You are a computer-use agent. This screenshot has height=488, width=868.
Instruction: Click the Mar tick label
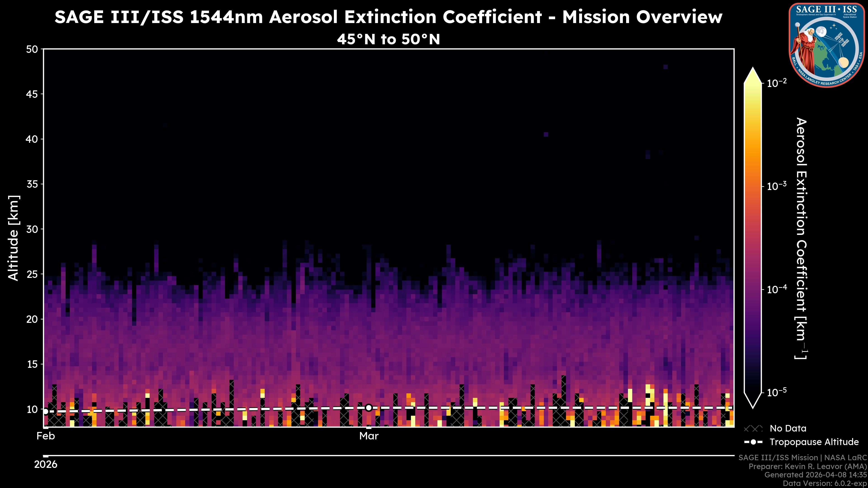coord(369,436)
